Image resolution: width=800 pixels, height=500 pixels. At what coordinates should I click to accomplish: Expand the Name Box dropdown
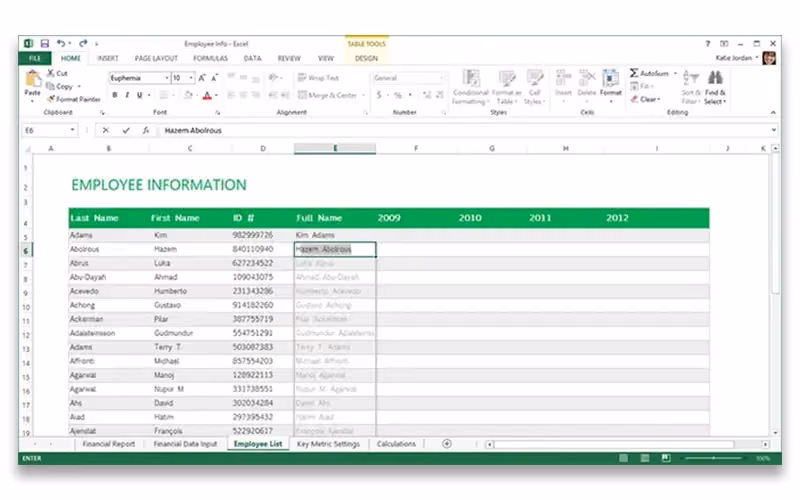72,130
